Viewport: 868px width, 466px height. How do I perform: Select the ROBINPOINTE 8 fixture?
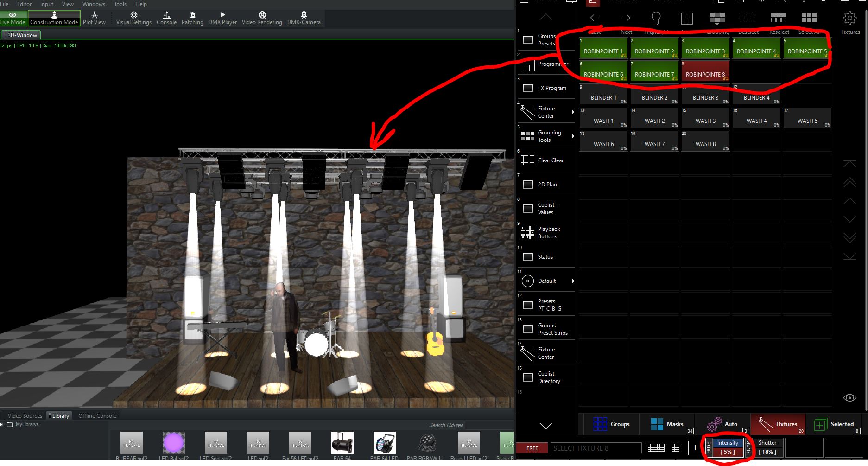705,72
